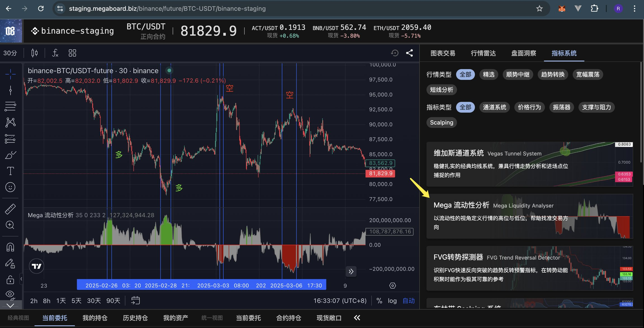Image resolution: width=644 pixels, height=328 pixels.
Task: Expand the left toolbar bottom chevron
Action: point(10,305)
